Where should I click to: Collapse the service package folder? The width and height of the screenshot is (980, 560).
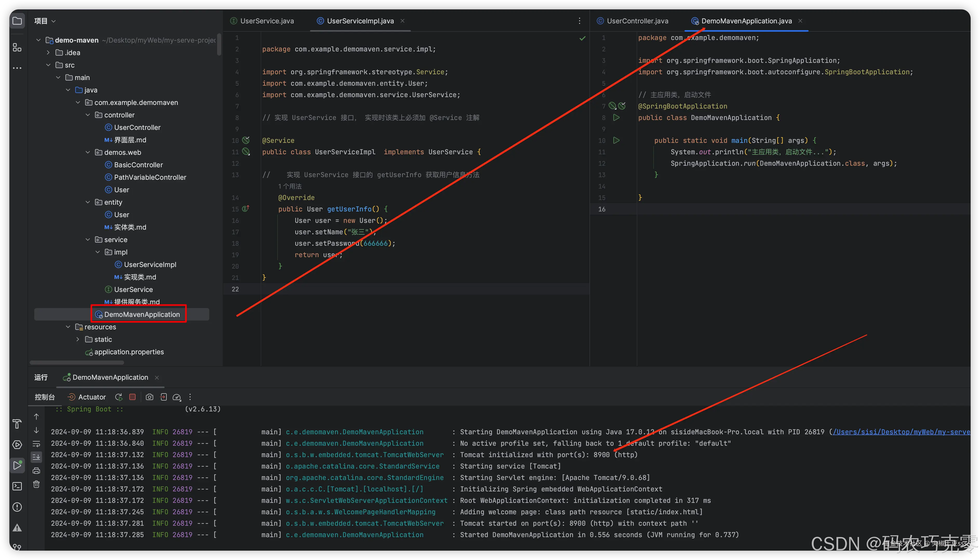click(x=88, y=240)
